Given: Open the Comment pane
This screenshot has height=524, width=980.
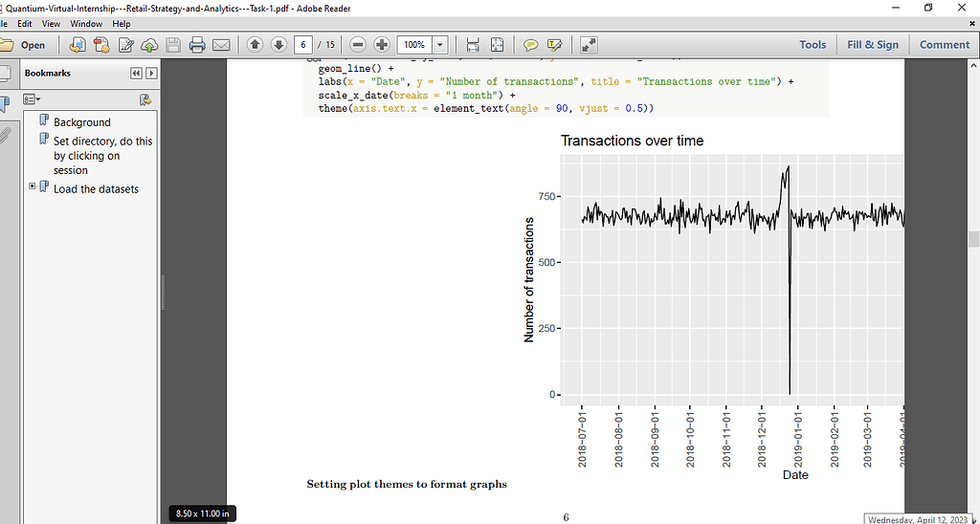Looking at the screenshot, I should coord(944,45).
